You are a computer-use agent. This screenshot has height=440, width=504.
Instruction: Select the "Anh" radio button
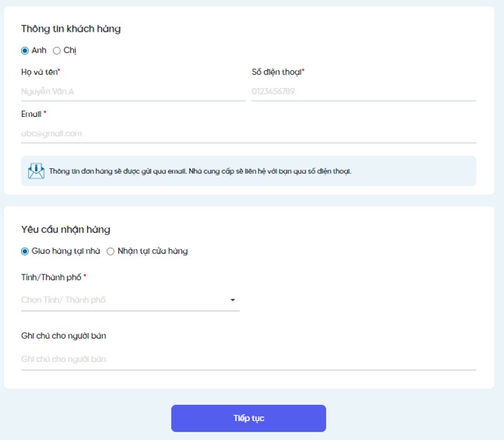(25, 50)
